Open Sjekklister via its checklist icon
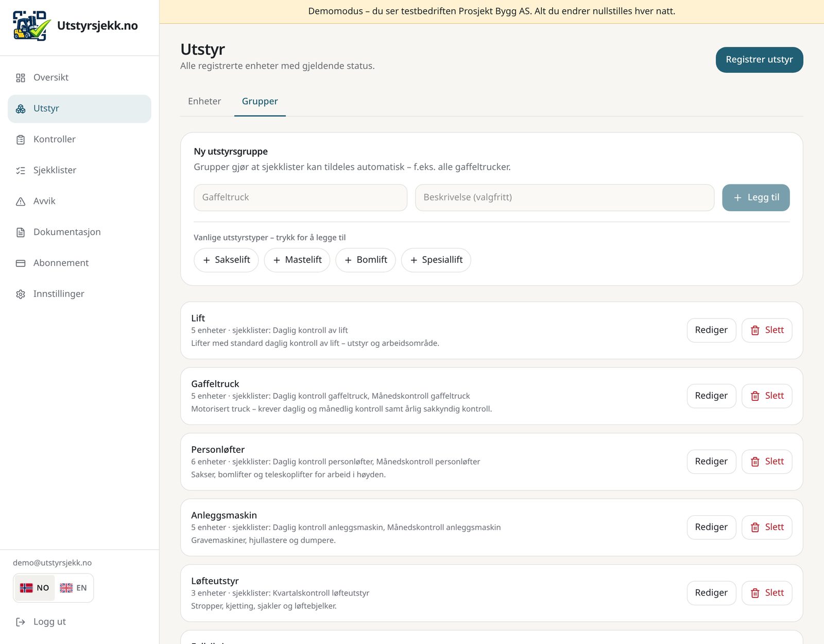This screenshot has height=644, width=824. (21, 171)
